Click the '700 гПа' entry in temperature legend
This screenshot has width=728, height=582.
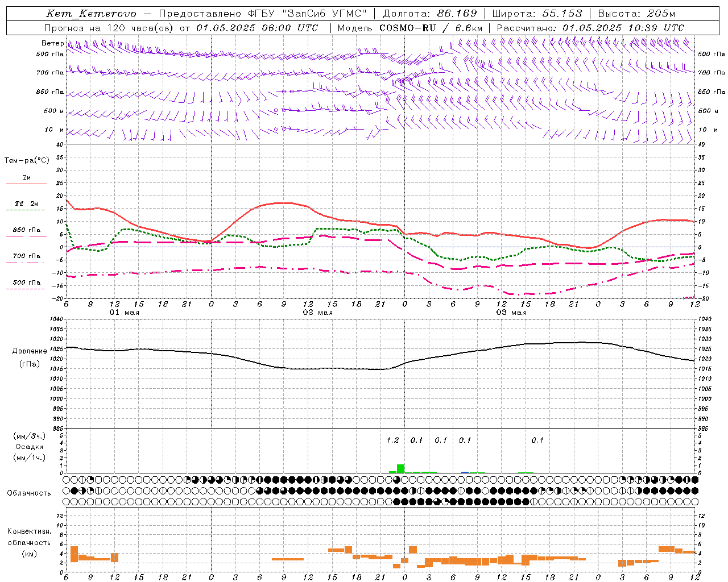click(27, 256)
